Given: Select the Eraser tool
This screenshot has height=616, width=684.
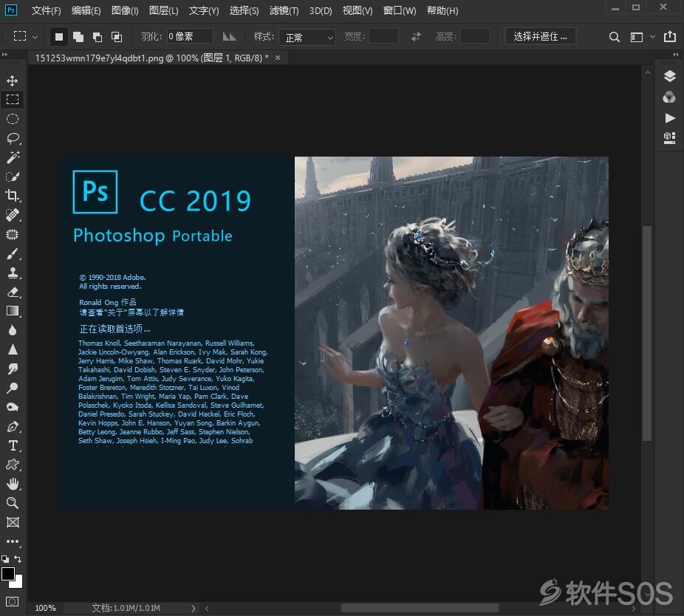Looking at the screenshot, I should [x=13, y=292].
